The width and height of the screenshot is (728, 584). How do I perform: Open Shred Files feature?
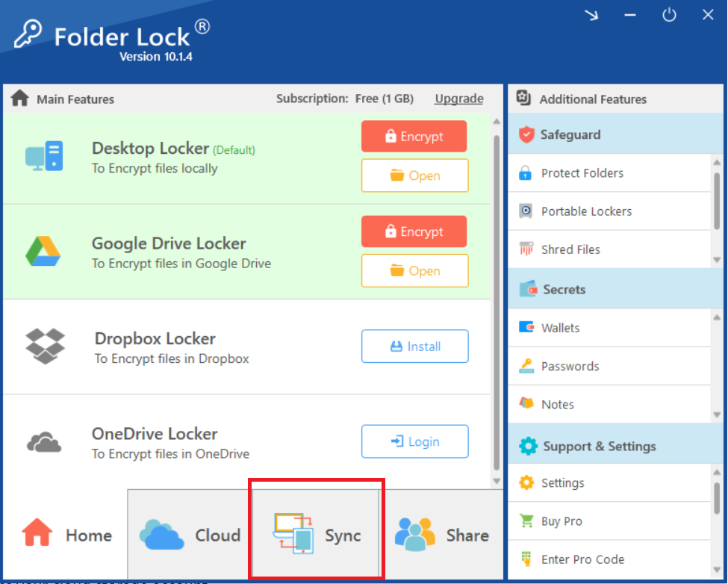coord(609,249)
